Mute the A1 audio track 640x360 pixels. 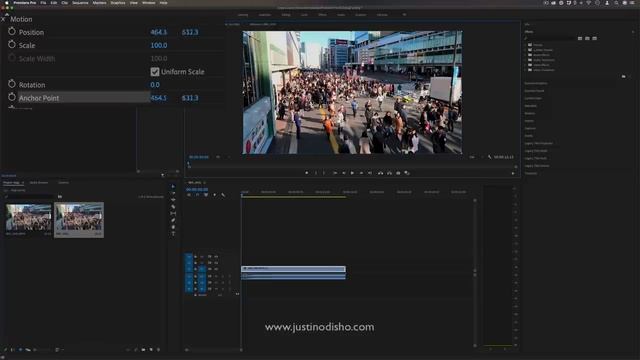(216, 276)
